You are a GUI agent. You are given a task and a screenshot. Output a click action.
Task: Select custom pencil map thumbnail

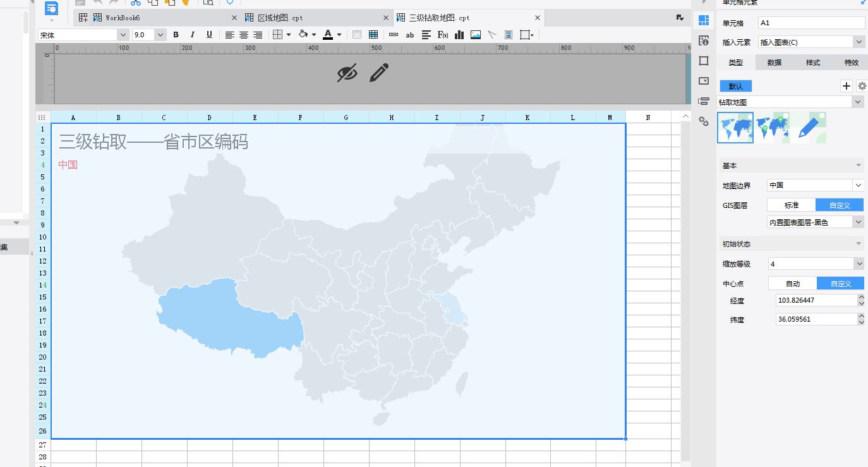click(x=809, y=128)
